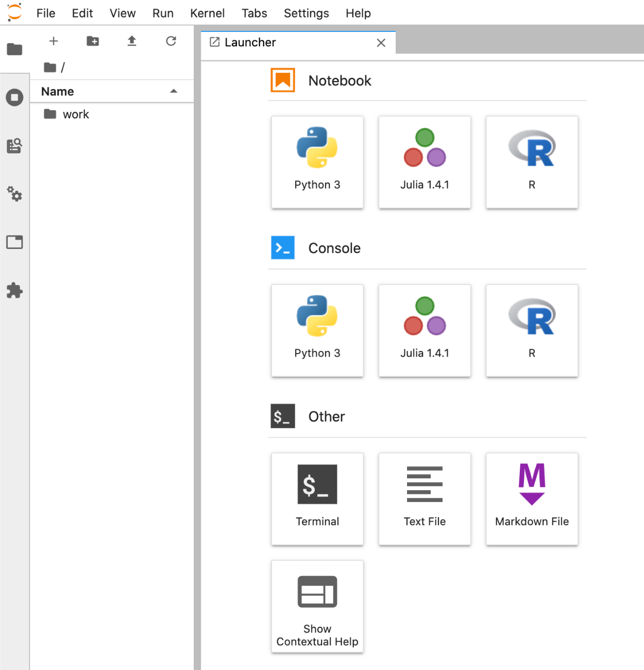Open the Run menu

pos(163,13)
